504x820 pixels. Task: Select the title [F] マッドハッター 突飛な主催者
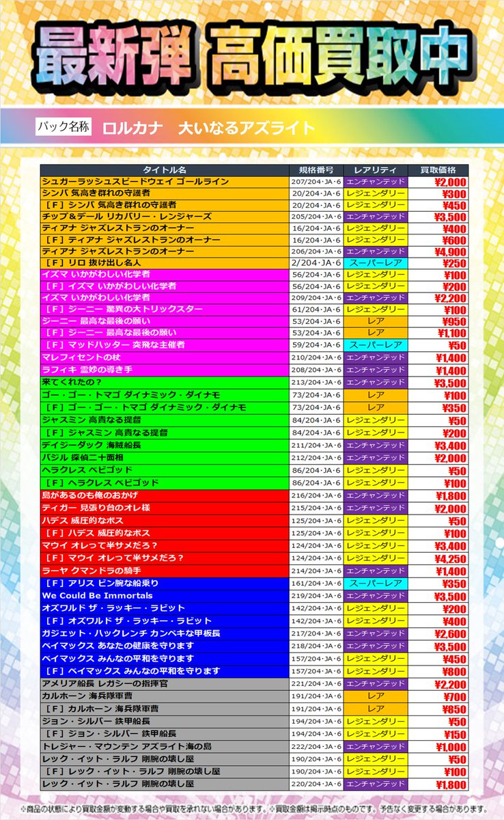coord(114,344)
